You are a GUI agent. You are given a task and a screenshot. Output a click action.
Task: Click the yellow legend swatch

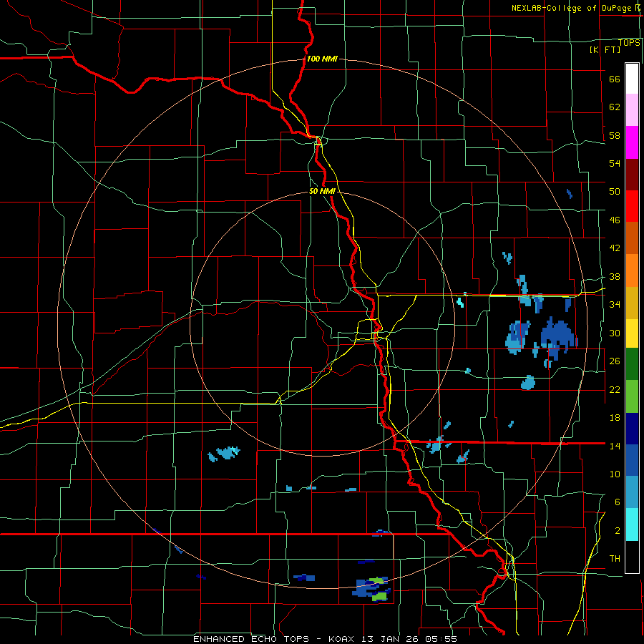tap(632, 333)
